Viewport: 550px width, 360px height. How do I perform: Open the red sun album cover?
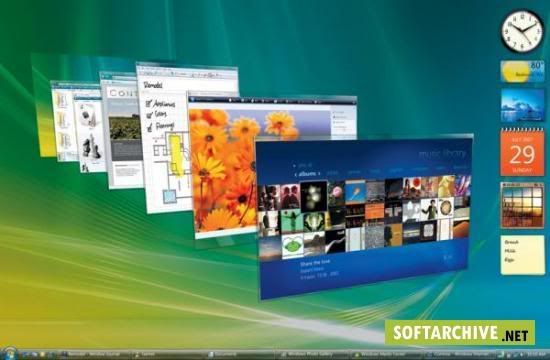412,187
